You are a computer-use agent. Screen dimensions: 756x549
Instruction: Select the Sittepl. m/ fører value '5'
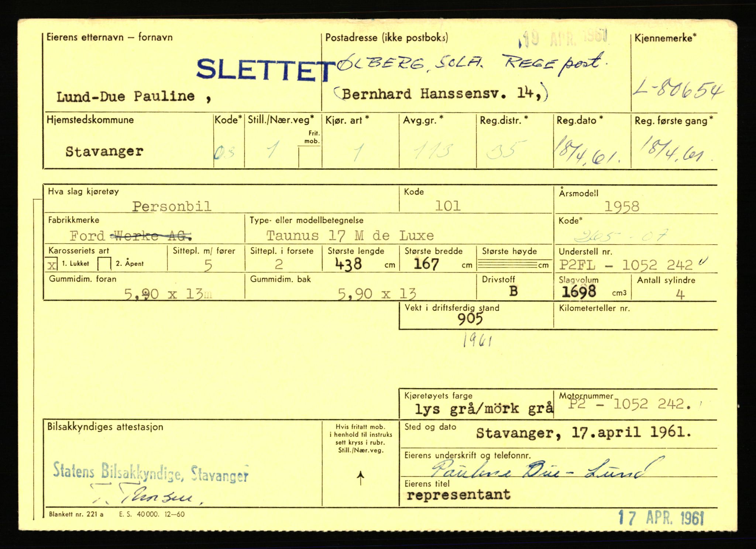208,265
